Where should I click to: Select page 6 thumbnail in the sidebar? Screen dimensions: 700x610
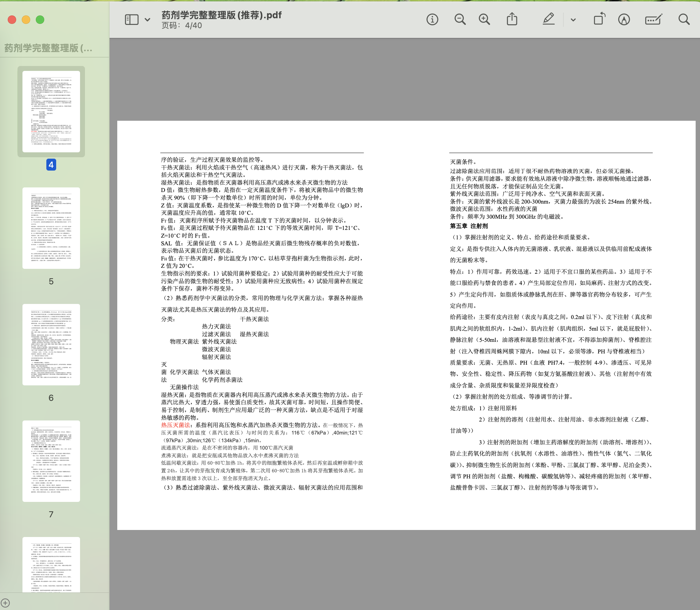[x=51, y=345]
